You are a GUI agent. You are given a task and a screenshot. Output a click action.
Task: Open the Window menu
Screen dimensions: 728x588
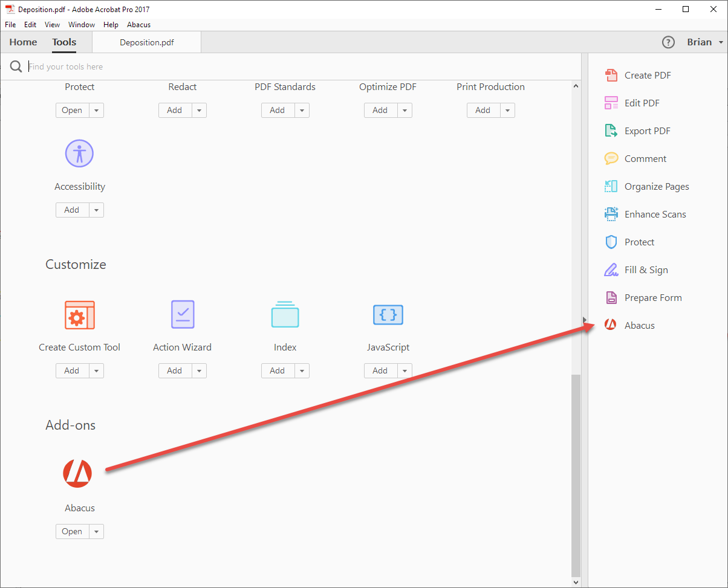pyautogui.click(x=81, y=25)
